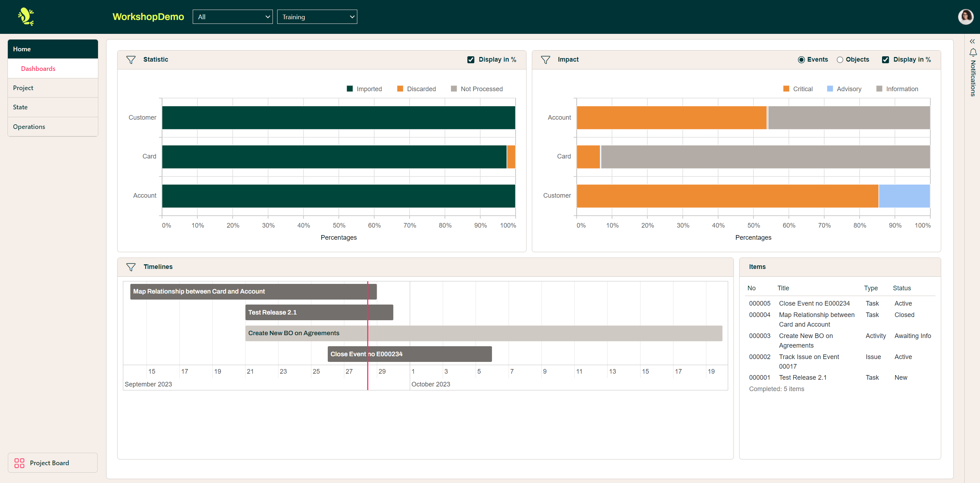The width and height of the screenshot is (980, 483).
Task: Open the Training dropdown
Action: (317, 17)
